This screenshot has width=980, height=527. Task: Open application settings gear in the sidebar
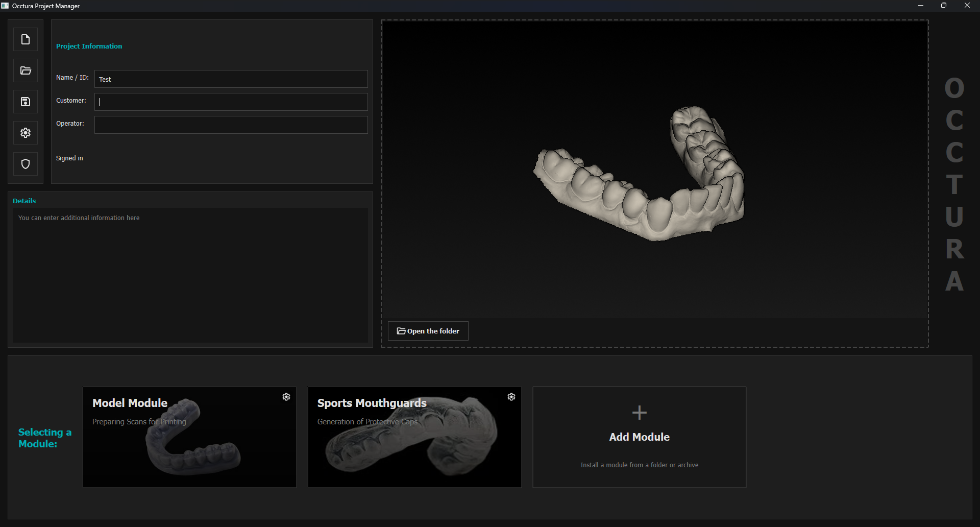pyautogui.click(x=26, y=133)
